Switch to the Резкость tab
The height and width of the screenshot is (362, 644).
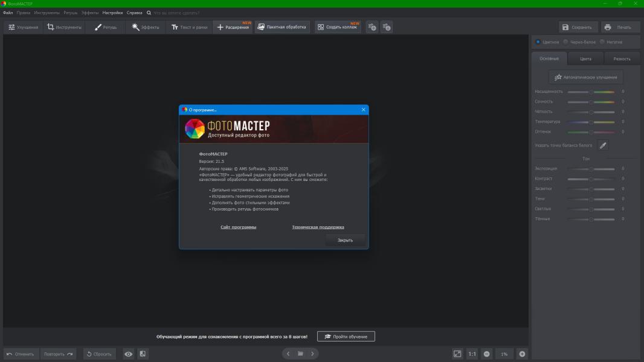[x=622, y=59]
